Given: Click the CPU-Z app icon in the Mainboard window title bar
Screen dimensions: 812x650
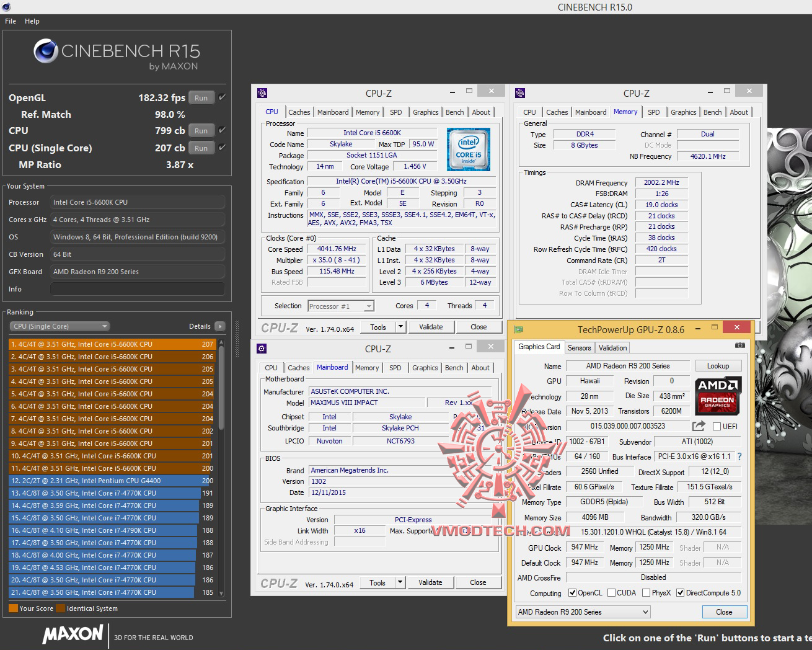Looking at the screenshot, I should tap(262, 349).
